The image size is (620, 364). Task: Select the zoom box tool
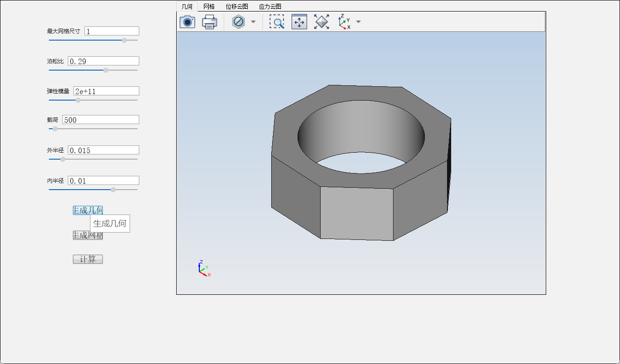(x=277, y=22)
